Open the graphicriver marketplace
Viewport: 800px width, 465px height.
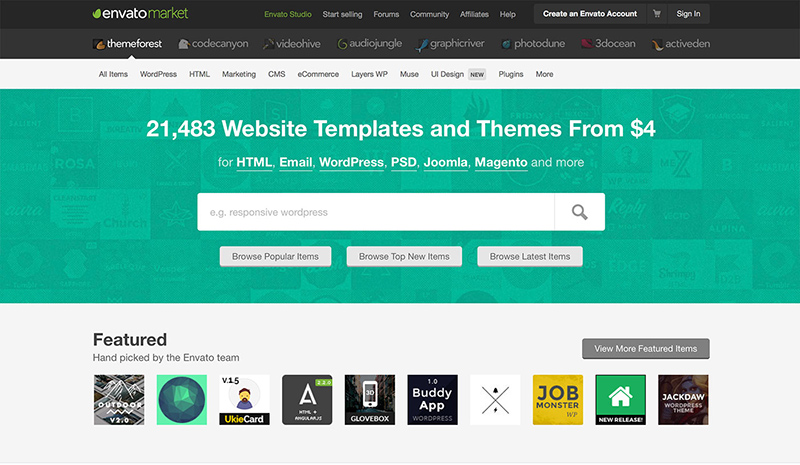point(452,44)
